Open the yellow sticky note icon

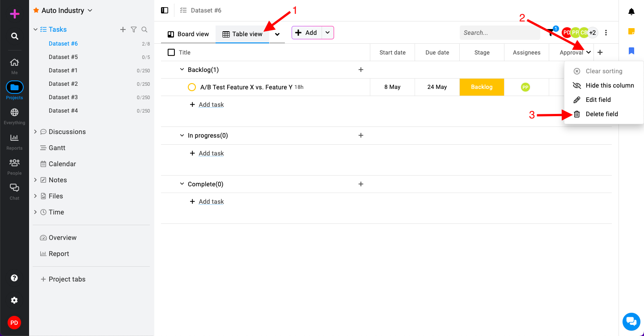631,31
